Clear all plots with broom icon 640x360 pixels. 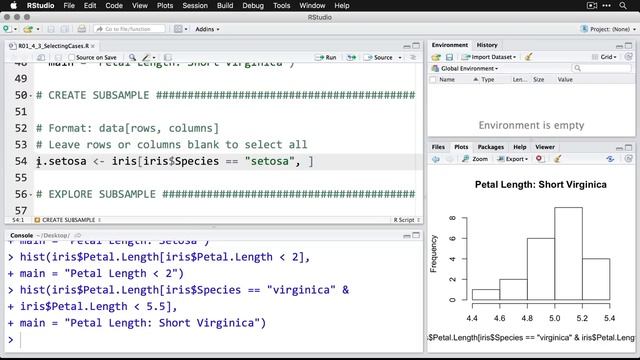(x=557, y=159)
